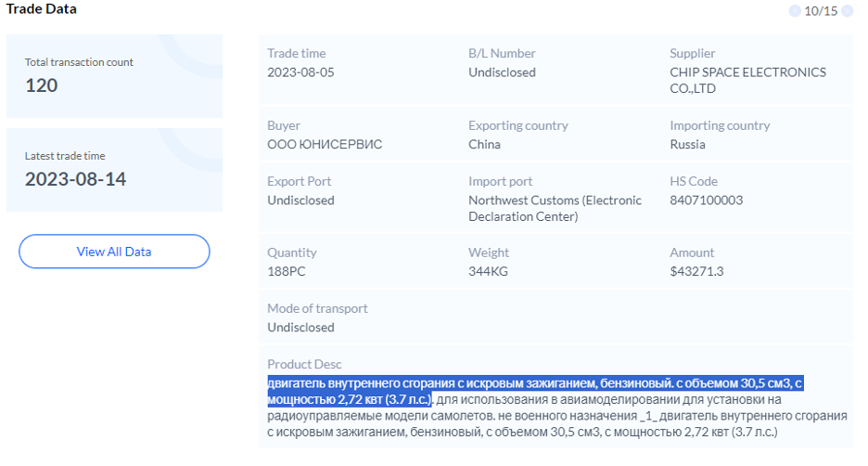Click the quantity value 188PC
868x466 pixels.
click(287, 271)
